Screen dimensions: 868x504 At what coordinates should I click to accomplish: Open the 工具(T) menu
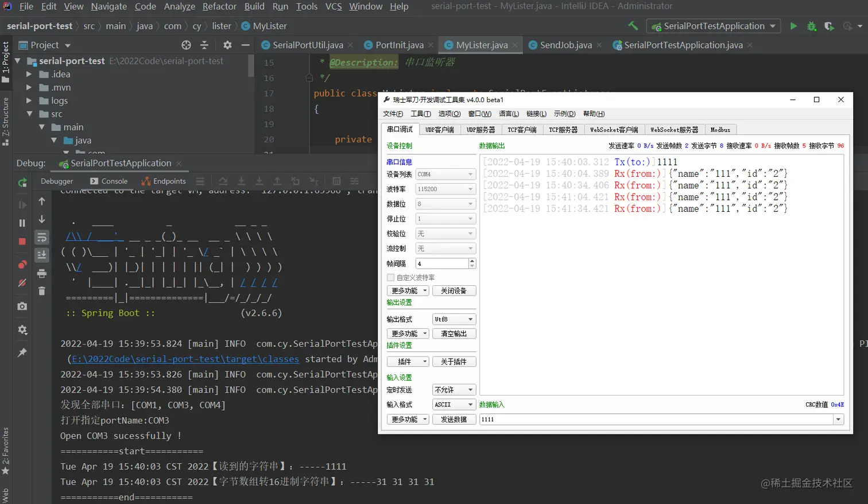click(x=421, y=114)
